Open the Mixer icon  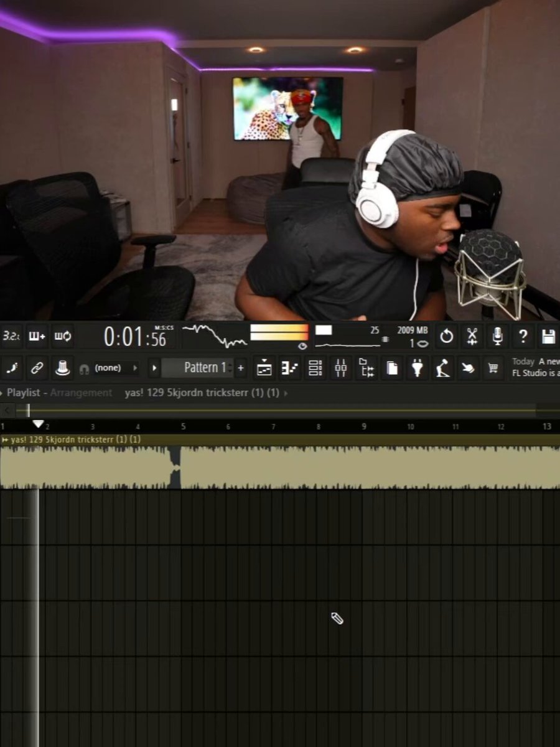340,368
